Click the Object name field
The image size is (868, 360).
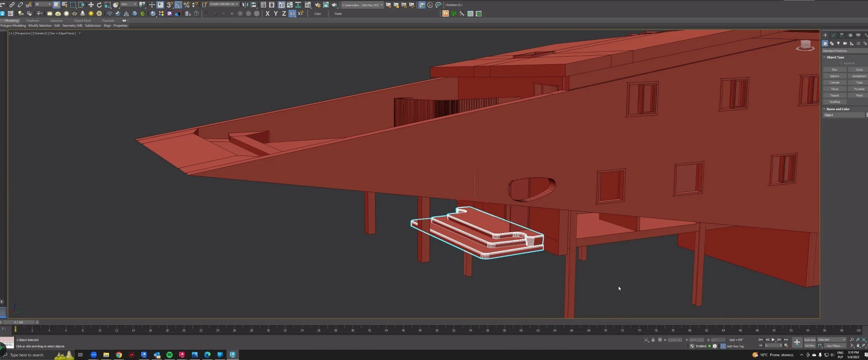click(844, 115)
